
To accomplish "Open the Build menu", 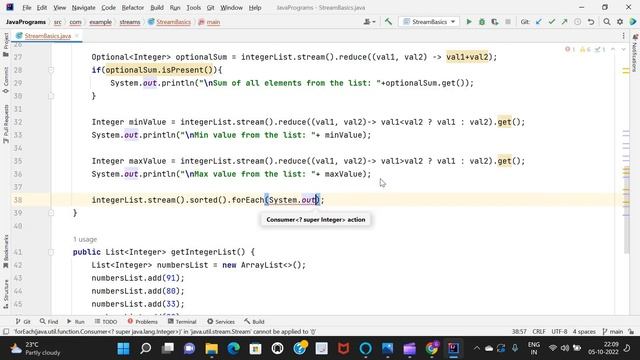I will coord(157,7).
